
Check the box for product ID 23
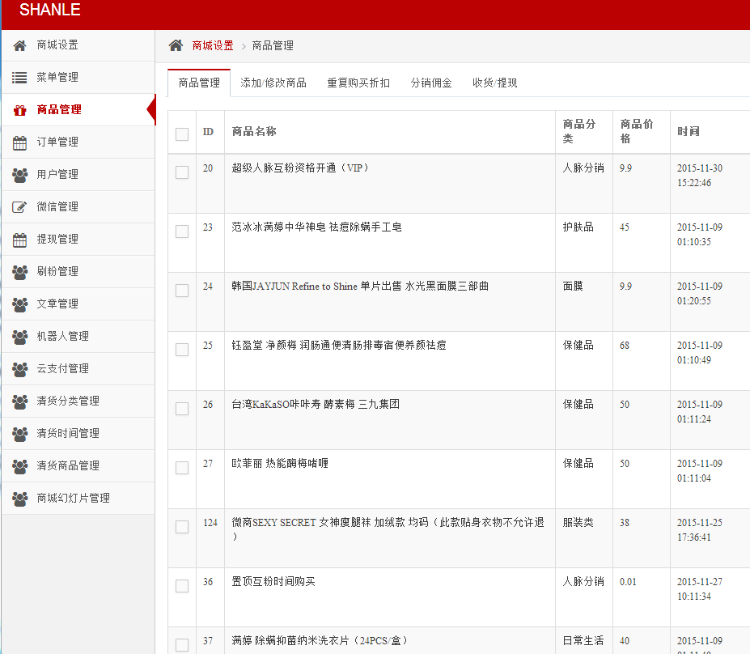pyautogui.click(x=182, y=231)
